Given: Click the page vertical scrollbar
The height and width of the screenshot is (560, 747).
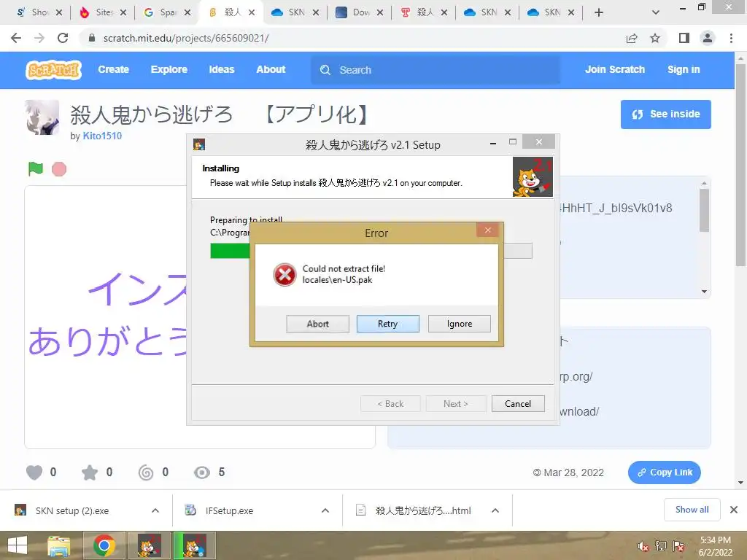Looking at the screenshot, I should pyautogui.click(x=740, y=164).
